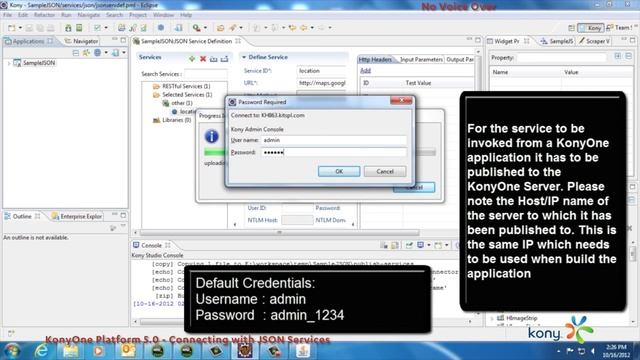
Task: Click the red delete service icon
Action: coord(203,59)
